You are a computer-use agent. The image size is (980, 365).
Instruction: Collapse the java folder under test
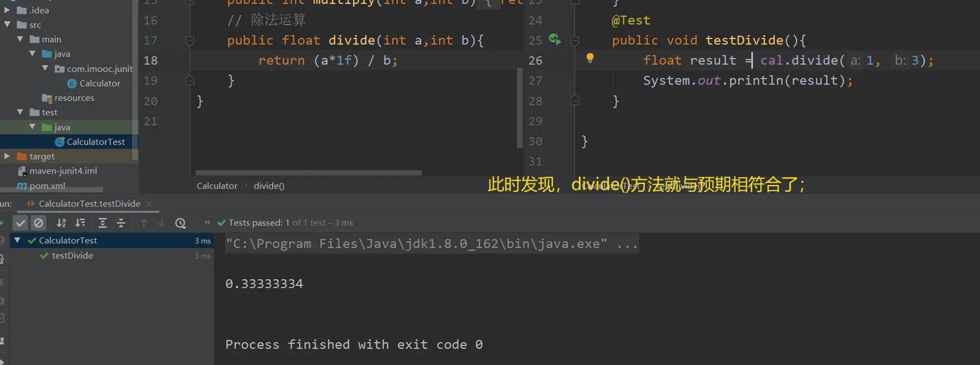(x=32, y=127)
